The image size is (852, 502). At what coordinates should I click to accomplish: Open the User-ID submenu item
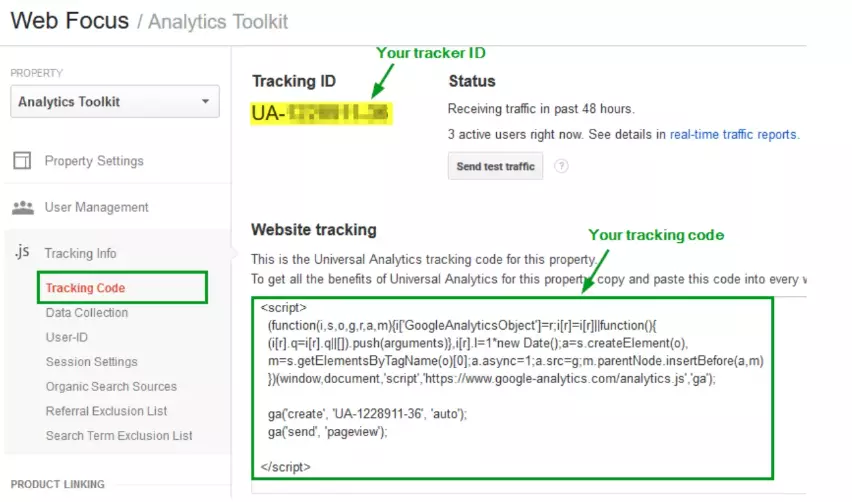coord(67,337)
